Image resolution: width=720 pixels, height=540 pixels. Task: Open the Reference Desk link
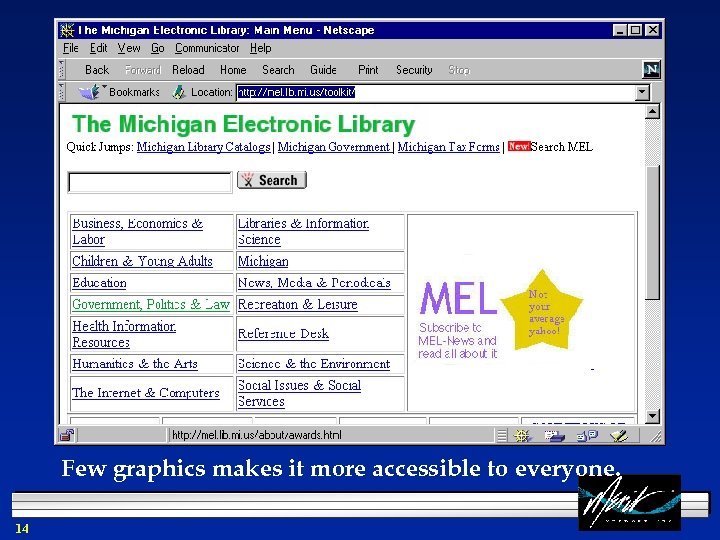click(283, 334)
